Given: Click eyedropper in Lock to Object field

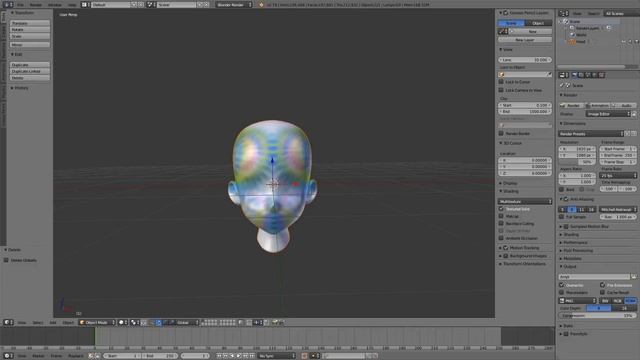Looking at the screenshot, I should tap(549, 74).
